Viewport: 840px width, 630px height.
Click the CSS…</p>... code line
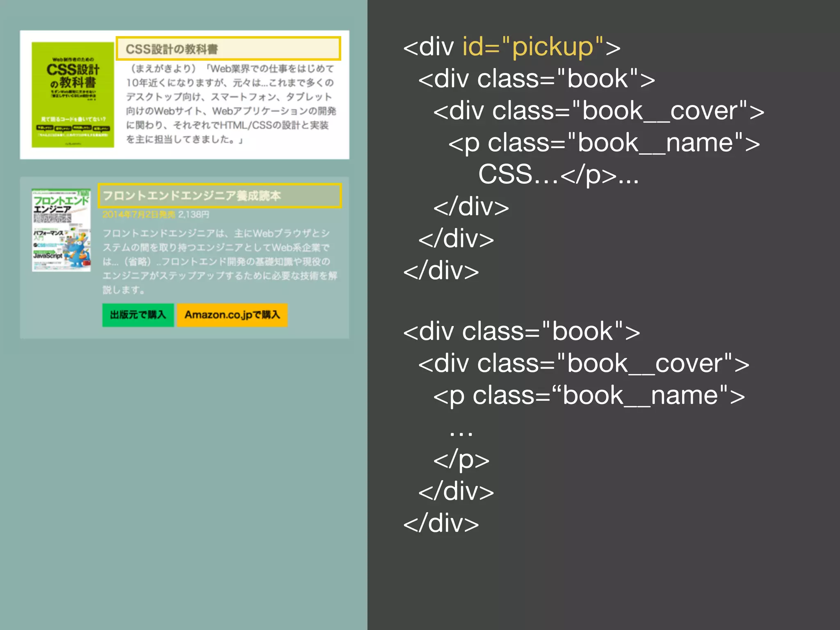coord(558,175)
